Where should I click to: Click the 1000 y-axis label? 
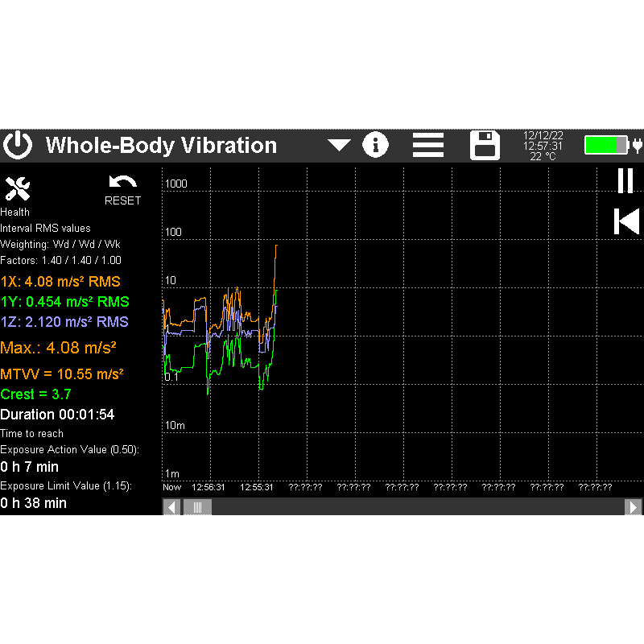(176, 184)
